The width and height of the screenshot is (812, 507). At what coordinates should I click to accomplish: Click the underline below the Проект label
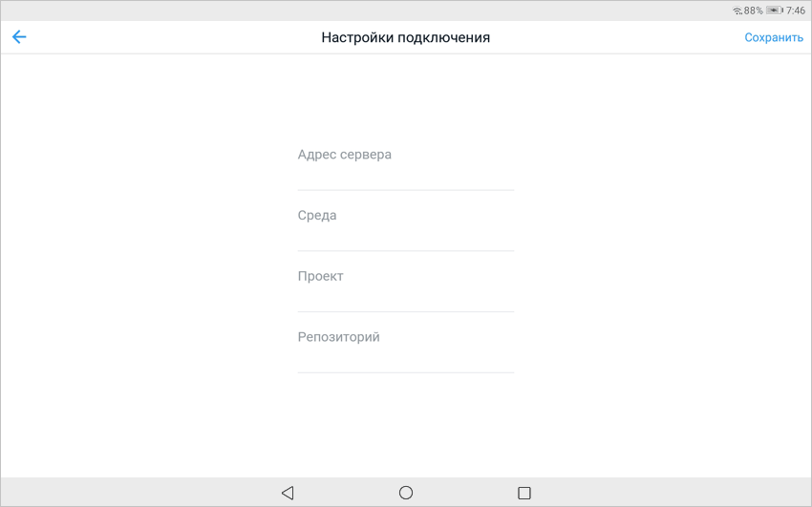[x=405, y=311]
